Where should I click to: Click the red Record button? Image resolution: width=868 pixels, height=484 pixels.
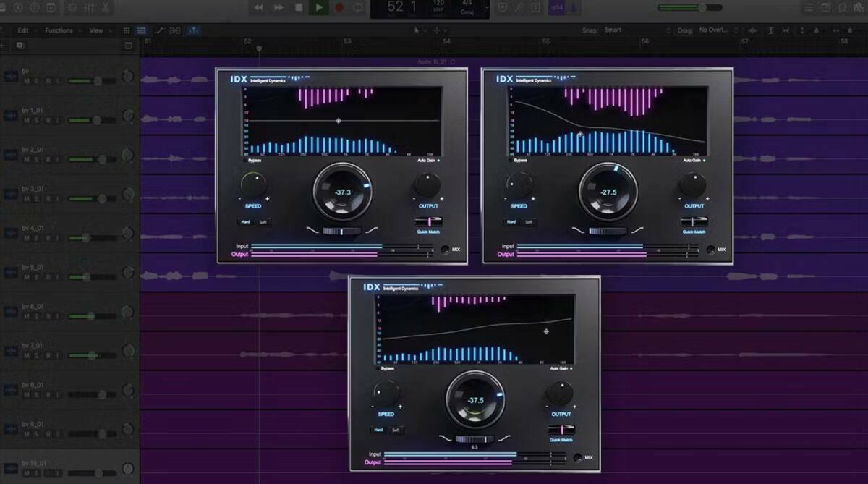coord(338,8)
